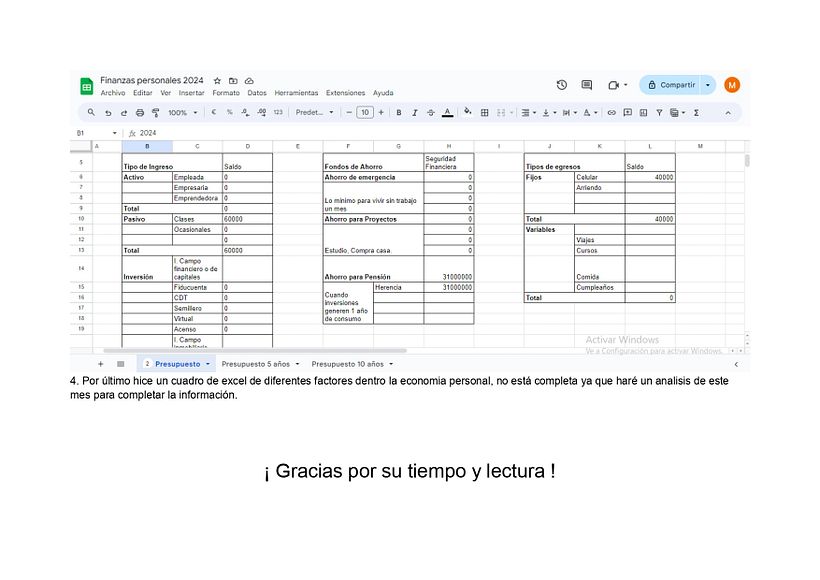Image resolution: width=820 pixels, height=580 pixels.
Task: Apply strikethrough to the selection
Action: [x=431, y=112]
